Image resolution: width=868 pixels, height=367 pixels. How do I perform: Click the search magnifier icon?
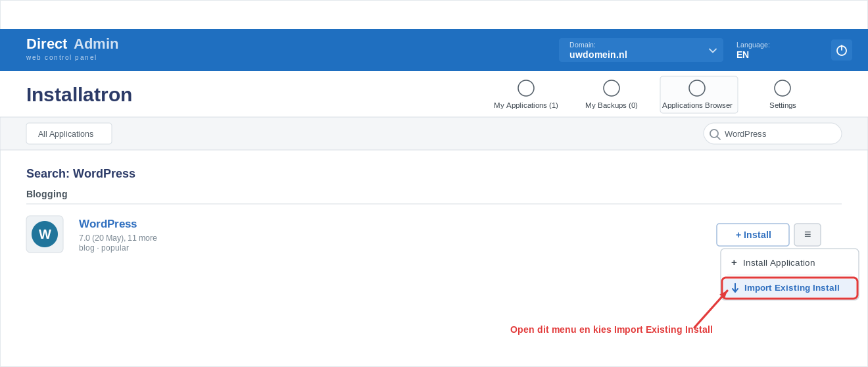(715, 134)
